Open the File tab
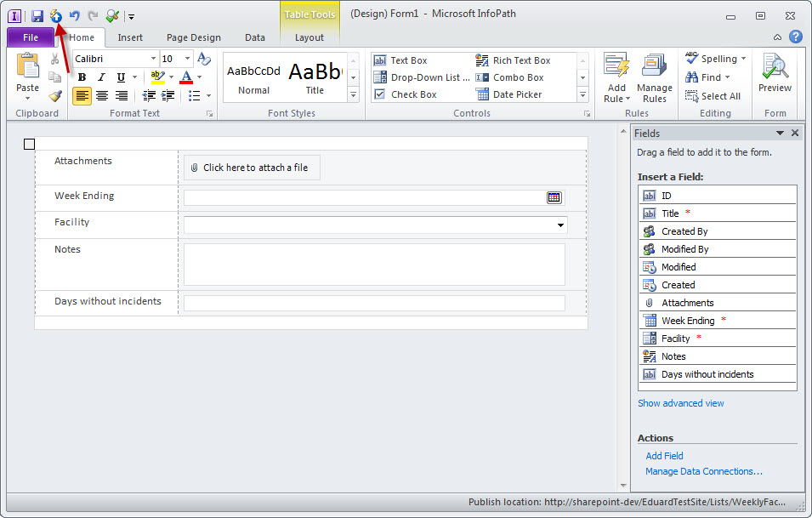 click(31, 37)
